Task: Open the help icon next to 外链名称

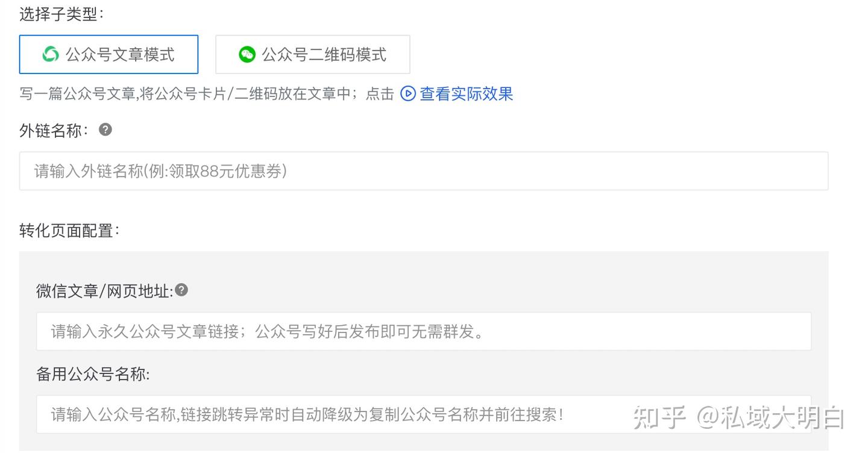Action: pos(105,130)
